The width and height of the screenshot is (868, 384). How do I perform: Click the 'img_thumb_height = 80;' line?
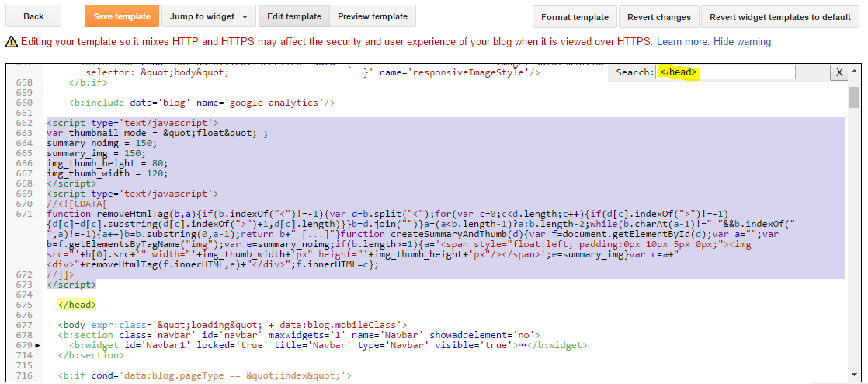(107, 163)
